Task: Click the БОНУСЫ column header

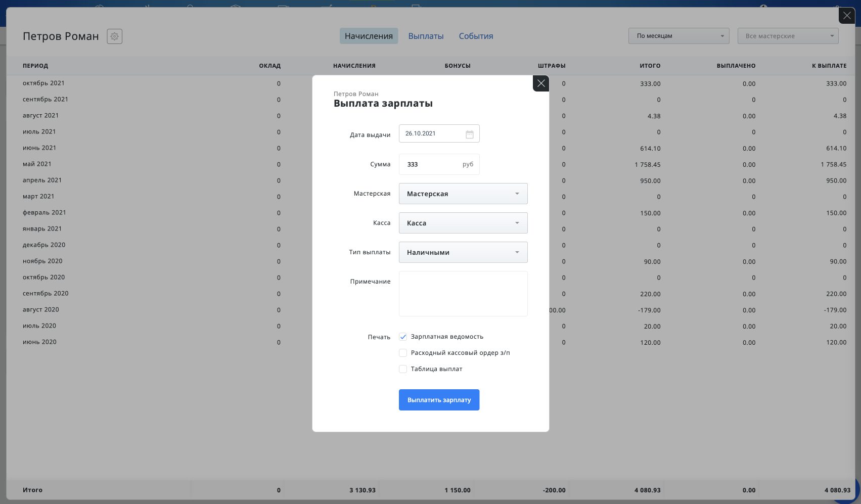Action: click(458, 66)
